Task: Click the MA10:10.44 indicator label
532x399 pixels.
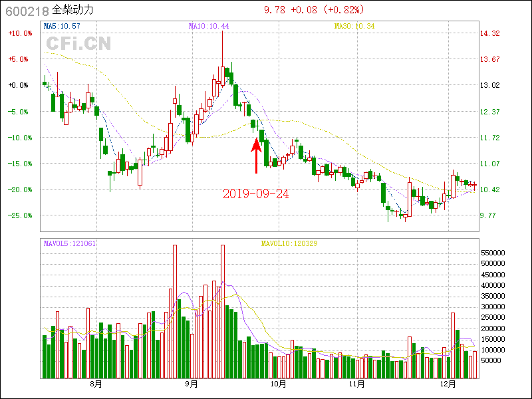Action: click(209, 26)
